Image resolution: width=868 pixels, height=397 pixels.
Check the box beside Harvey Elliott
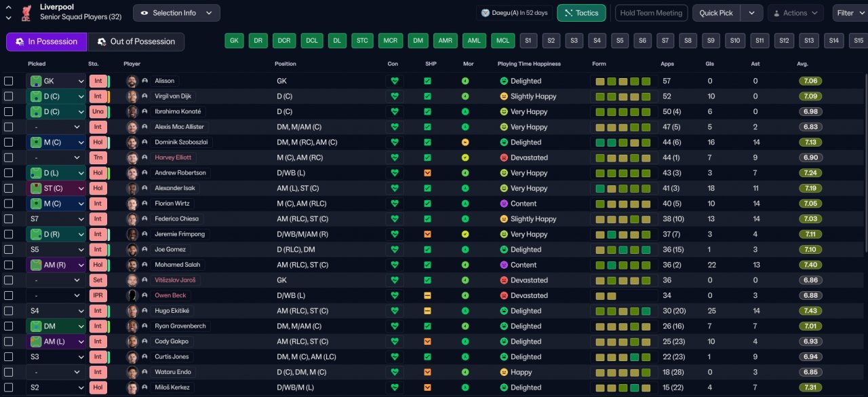(x=8, y=157)
